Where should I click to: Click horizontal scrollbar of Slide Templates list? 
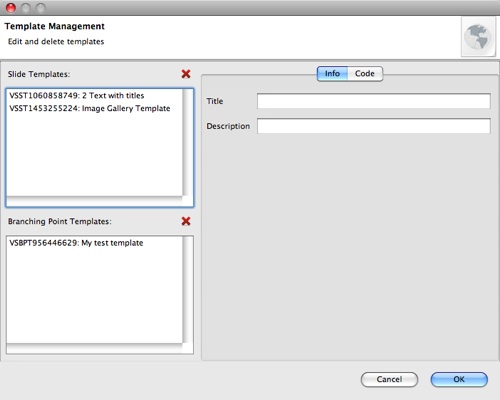[95, 201]
